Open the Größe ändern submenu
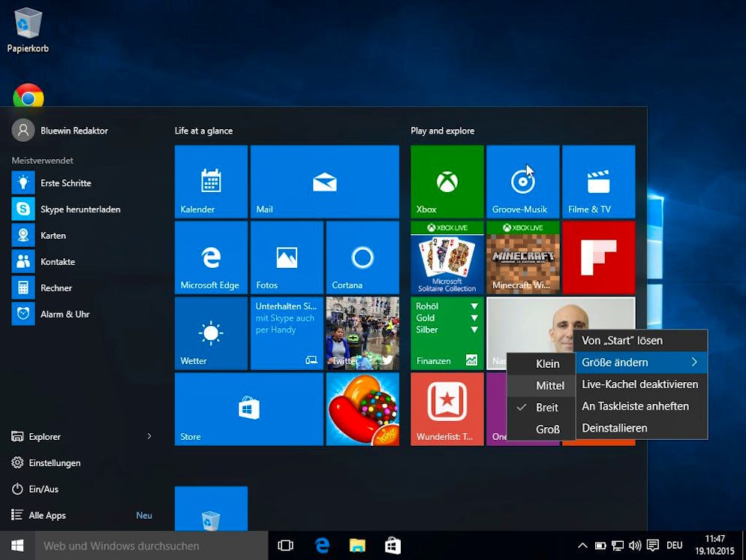Viewport: 746px width, 560px height. click(x=642, y=363)
